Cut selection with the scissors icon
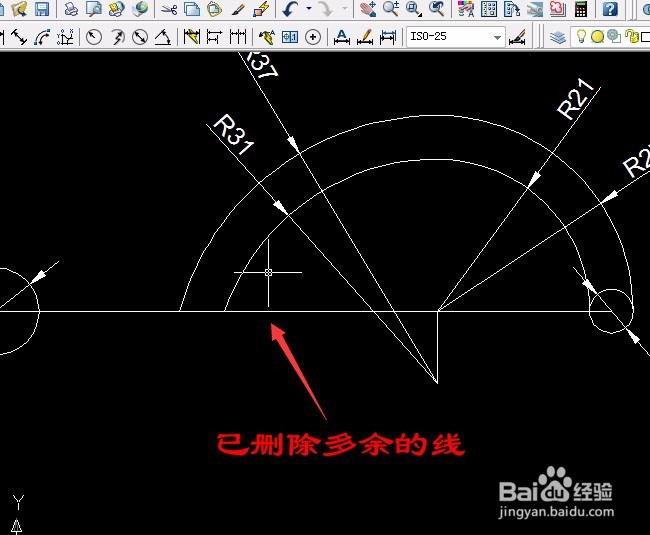650x535 pixels. pyautogui.click(x=169, y=8)
